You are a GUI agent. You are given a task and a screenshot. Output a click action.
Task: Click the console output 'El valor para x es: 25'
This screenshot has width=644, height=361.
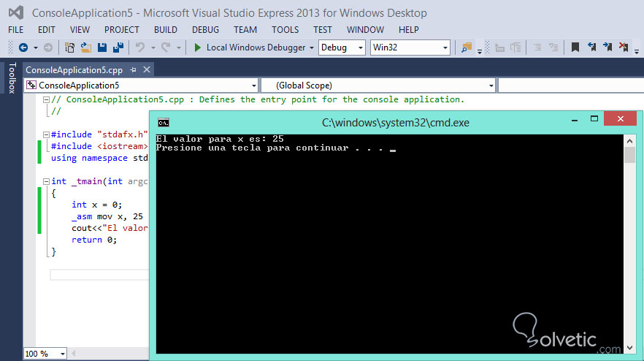pos(219,139)
